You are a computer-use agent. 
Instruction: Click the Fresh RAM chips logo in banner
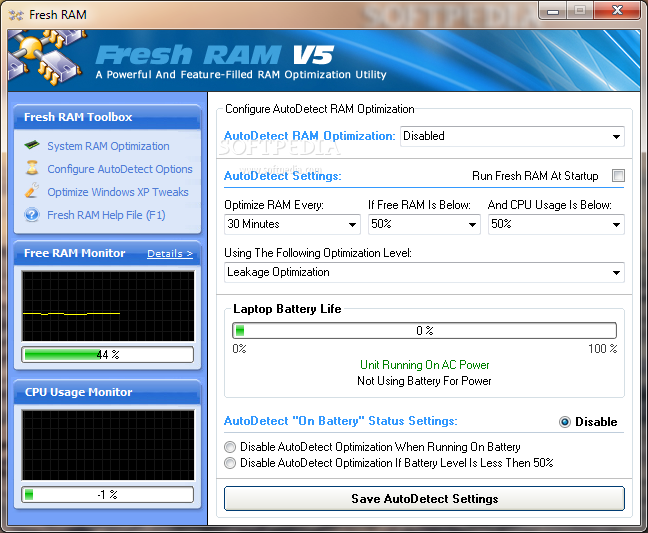(46, 57)
